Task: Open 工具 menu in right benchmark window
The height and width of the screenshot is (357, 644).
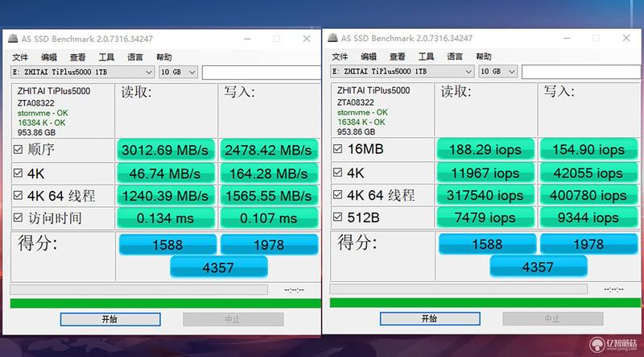Action: tap(426, 56)
